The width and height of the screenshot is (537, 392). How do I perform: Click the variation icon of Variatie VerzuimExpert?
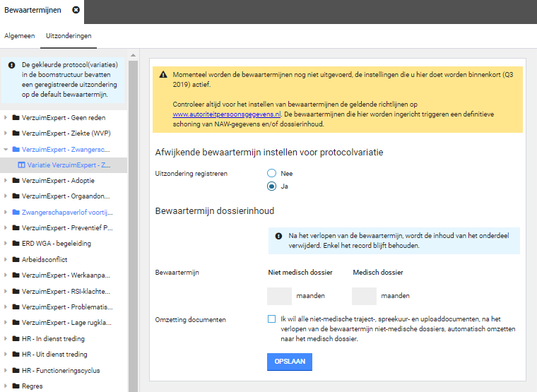pos(21,165)
